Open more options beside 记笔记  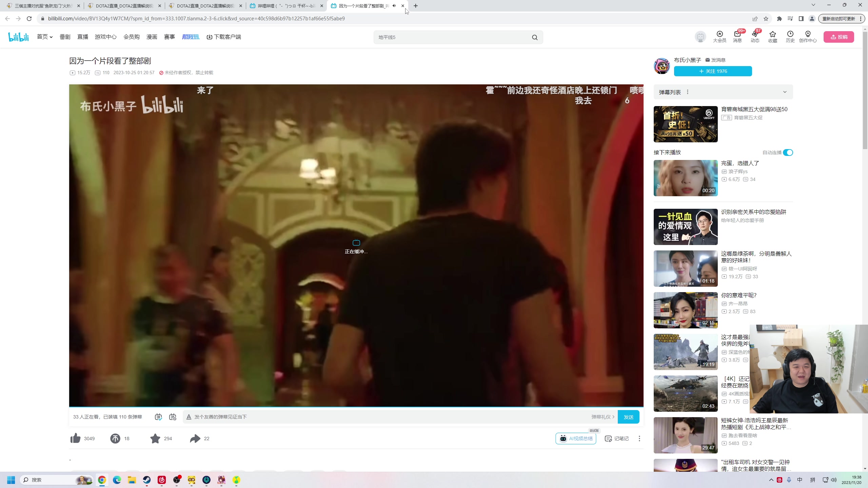pos(639,439)
